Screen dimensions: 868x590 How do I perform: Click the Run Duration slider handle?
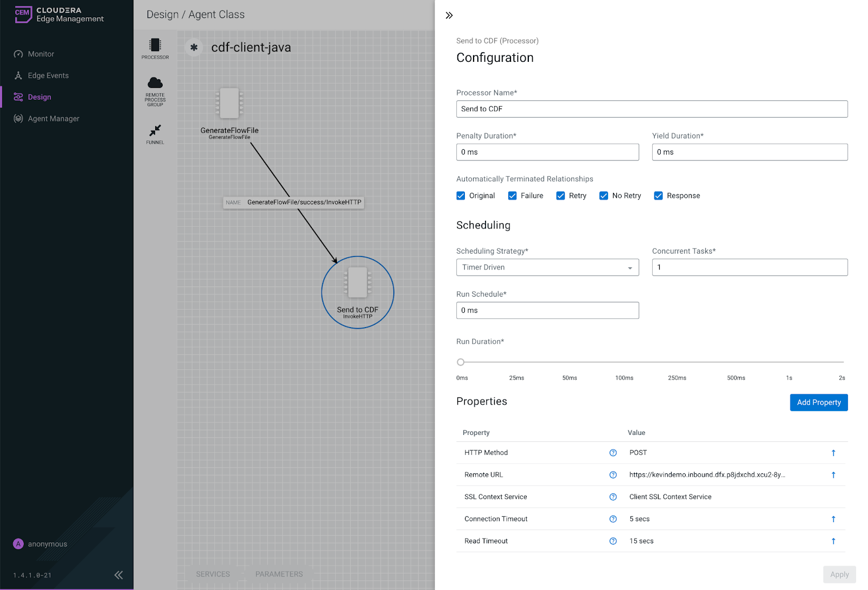pyautogui.click(x=461, y=362)
